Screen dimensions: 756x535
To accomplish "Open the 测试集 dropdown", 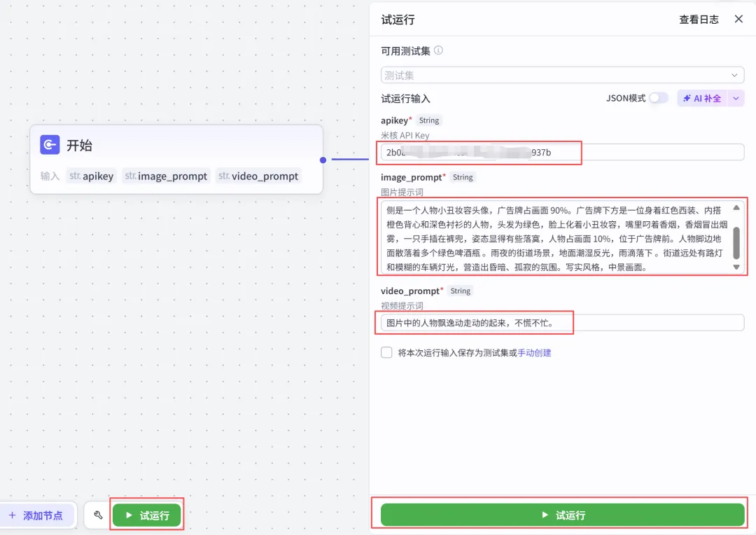I will (562, 75).
